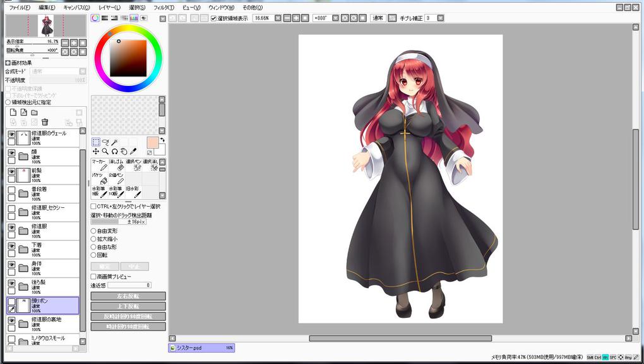644x364 pixels.
Task: Choose the 選択消し selection eraser
Action: 150,165
